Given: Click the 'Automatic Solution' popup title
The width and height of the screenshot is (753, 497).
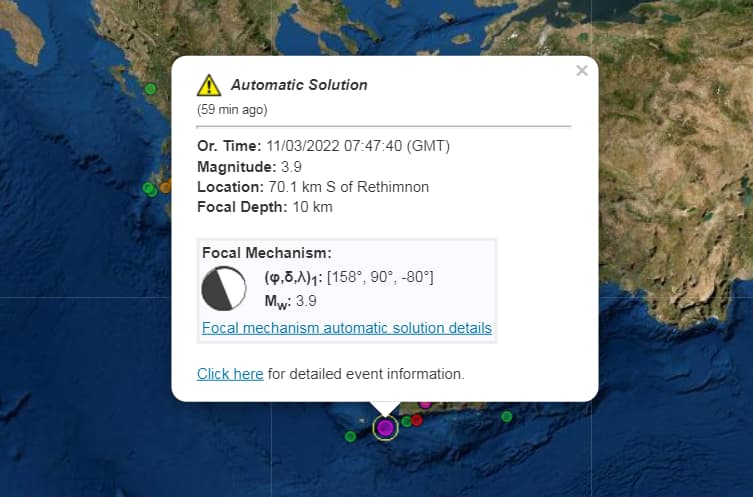Looking at the screenshot, I should [x=299, y=85].
